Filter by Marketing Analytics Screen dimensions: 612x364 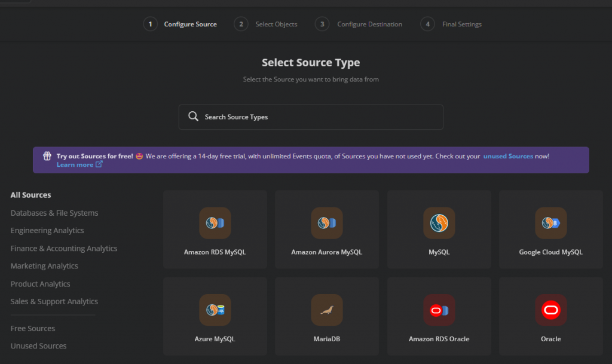(x=44, y=266)
